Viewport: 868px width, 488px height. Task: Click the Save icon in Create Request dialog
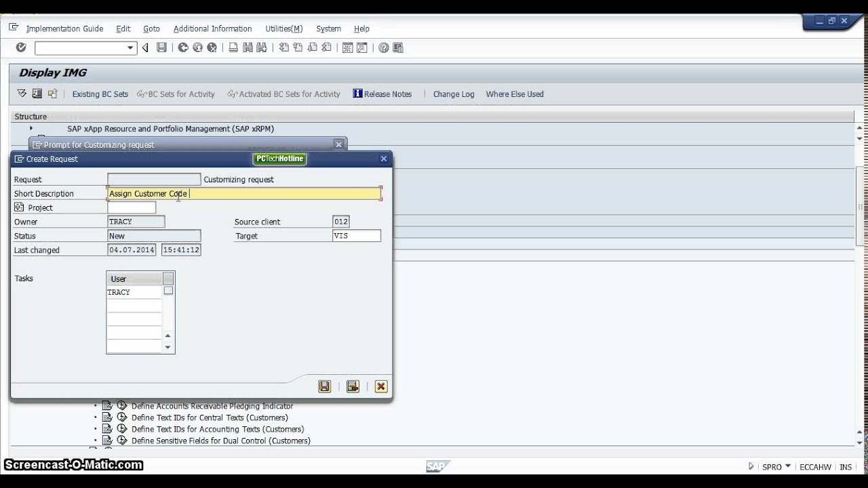pyautogui.click(x=324, y=386)
